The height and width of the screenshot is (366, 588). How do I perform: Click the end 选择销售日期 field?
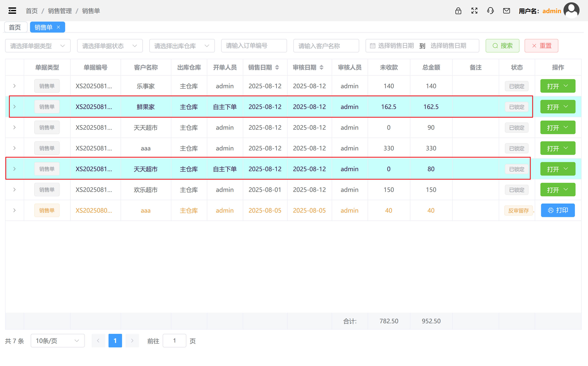point(448,46)
